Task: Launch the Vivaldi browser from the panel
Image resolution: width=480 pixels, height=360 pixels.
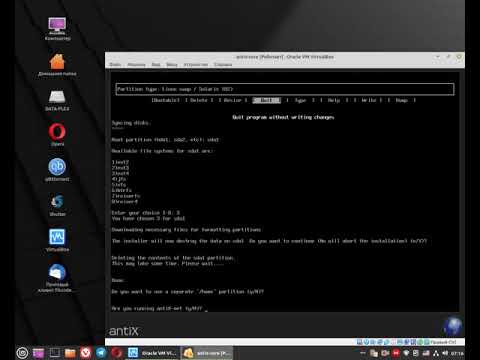Action: pos(86,353)
